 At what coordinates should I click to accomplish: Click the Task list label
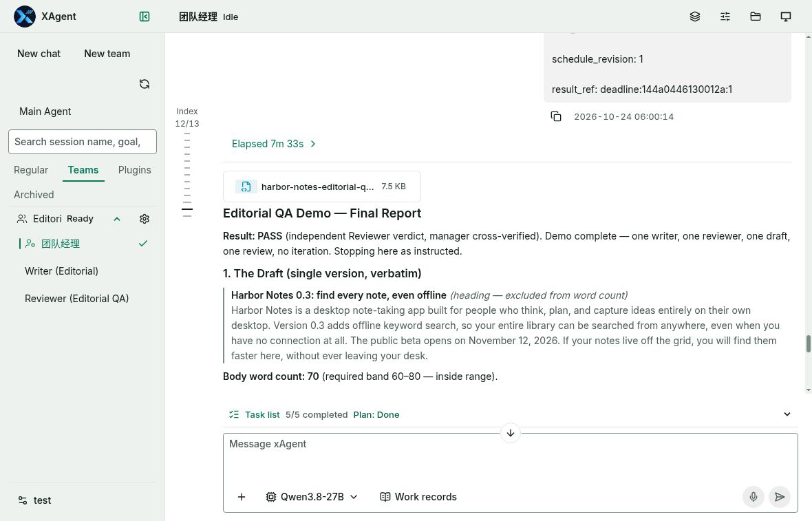click(x=262, y=414)
